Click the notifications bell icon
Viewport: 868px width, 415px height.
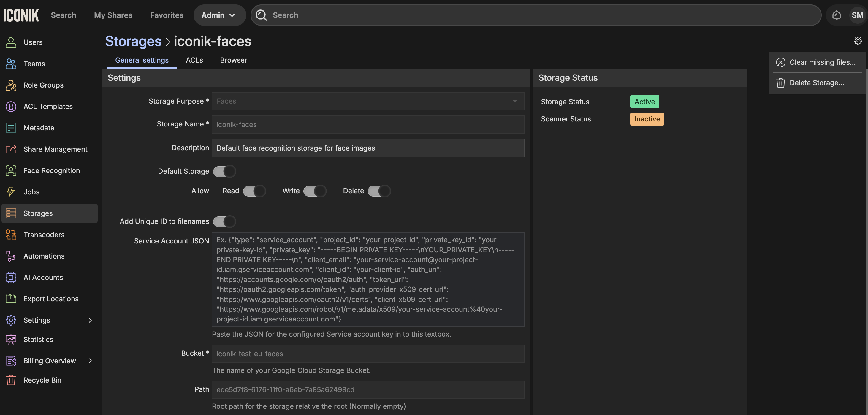[836, 15]
